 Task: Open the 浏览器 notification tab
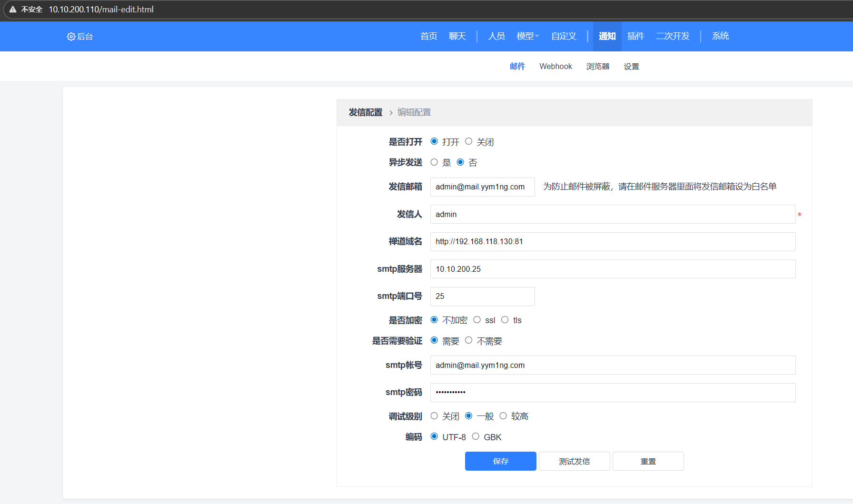597,67
